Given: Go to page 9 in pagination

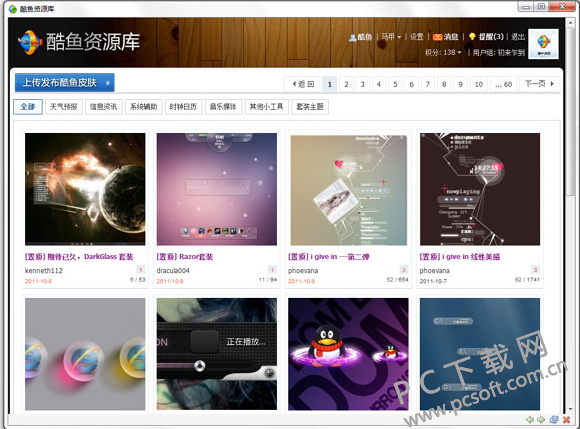Looking at the screenshot, I should coord(460,84).
